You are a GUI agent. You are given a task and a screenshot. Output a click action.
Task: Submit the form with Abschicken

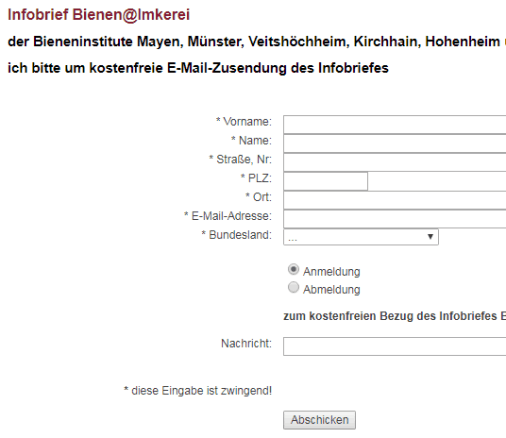point(319,420)
